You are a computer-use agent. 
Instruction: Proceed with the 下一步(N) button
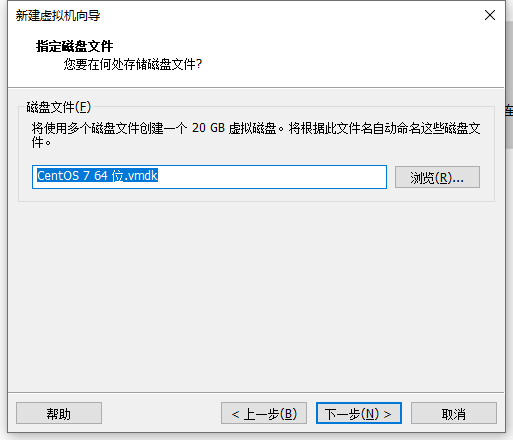point(359,413)
